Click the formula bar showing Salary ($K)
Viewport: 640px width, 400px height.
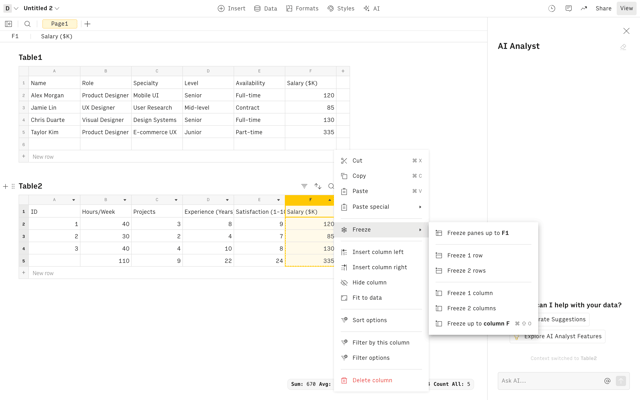click(x=56, y=36)
